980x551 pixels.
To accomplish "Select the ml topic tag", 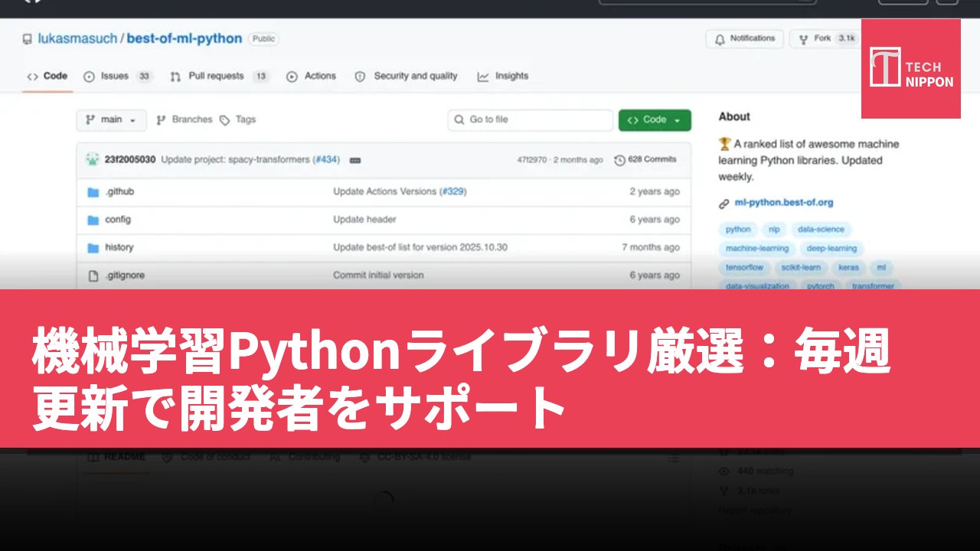I will (x=881, y=268).
